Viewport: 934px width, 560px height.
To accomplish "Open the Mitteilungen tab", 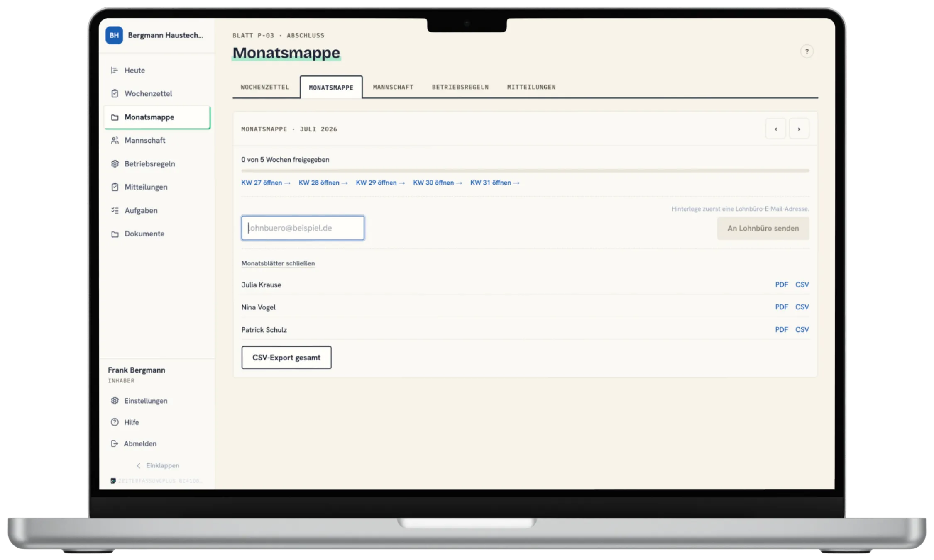I will 531,87.
